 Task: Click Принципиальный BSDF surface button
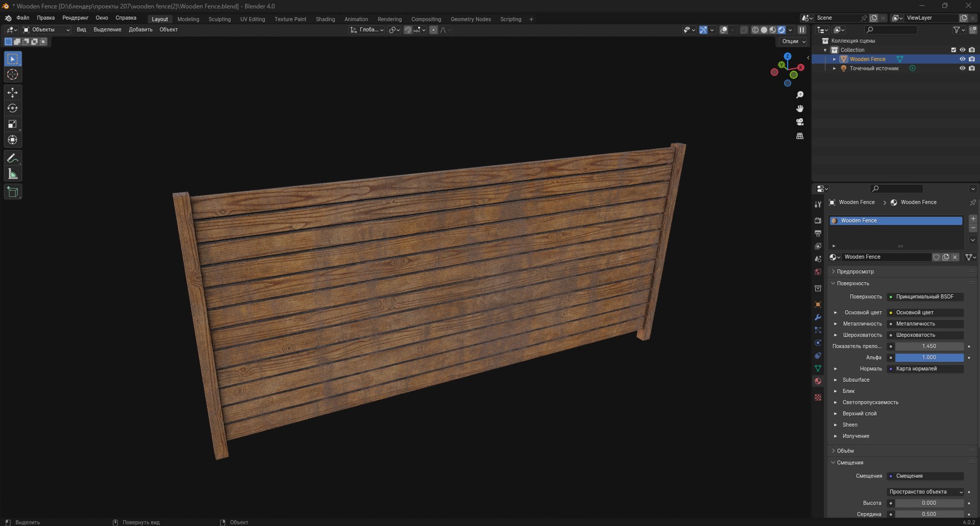tap(925, 296)
